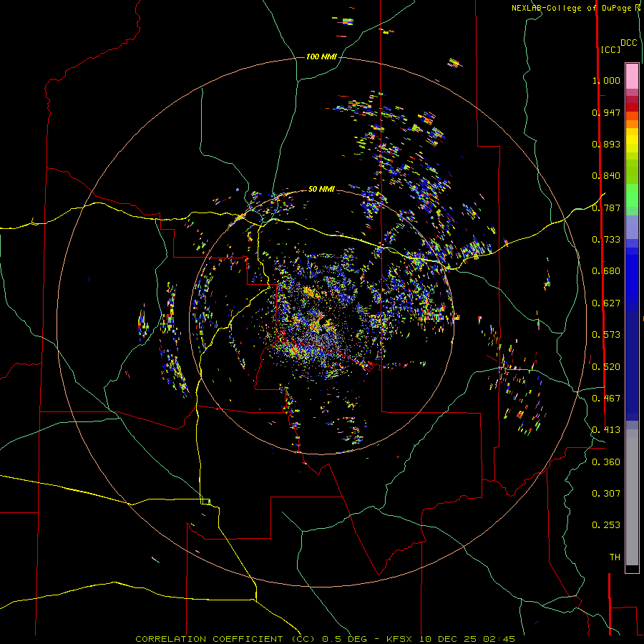The width and height of the screenshot is (644, 644).
Task: Click the 0.680 scale value
Action: (606, 271)
